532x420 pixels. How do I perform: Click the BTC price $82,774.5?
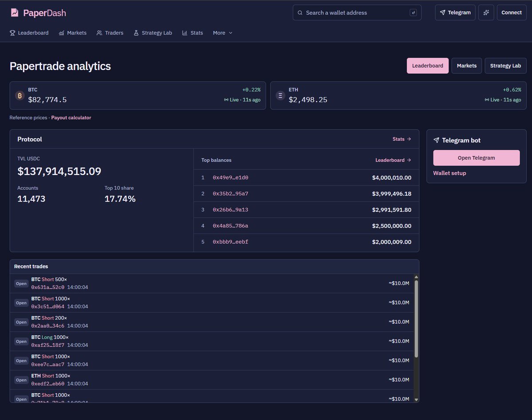pyautogui.click(x=47, y=100)
